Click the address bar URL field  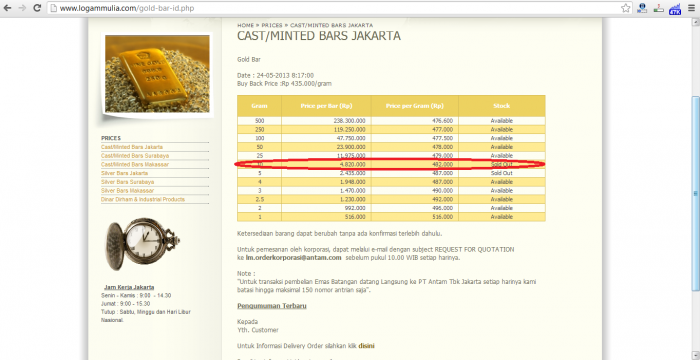335,8
